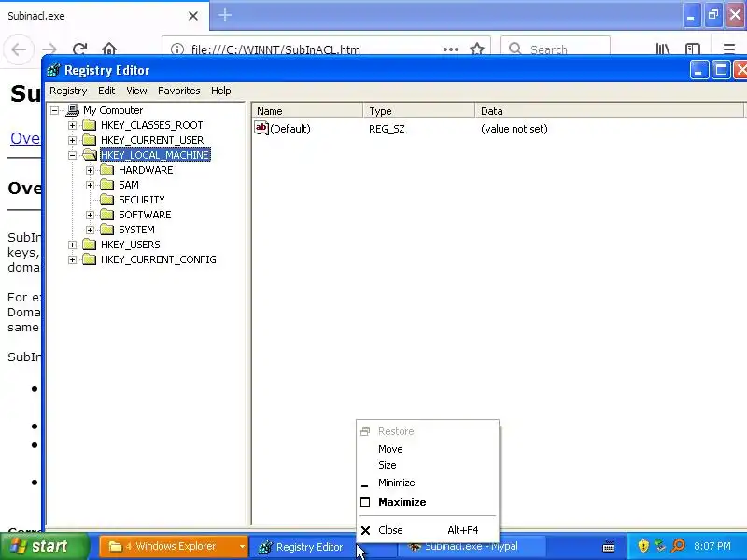This screenshot has height=560, width=747.
Task: Open the page actions ellipsis in address bar
Action: pos(451,49)
